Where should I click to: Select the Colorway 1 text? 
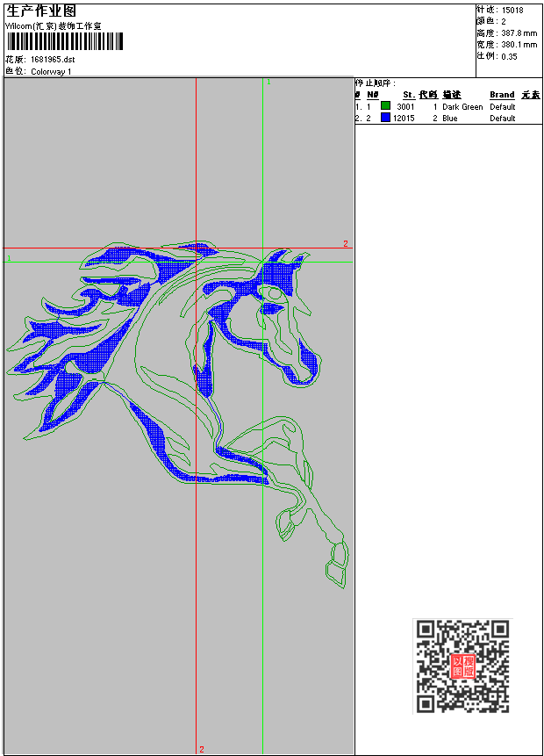click(51, 72)
